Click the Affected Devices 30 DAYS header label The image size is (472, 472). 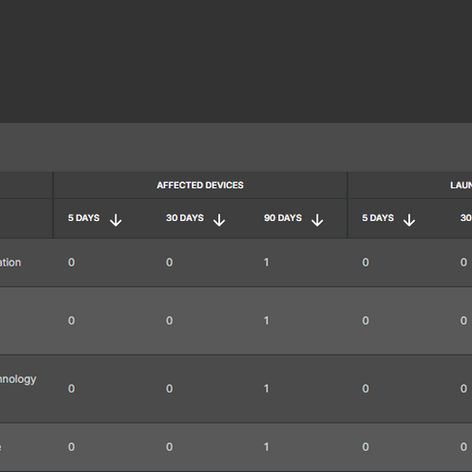(x=185, y=218)
